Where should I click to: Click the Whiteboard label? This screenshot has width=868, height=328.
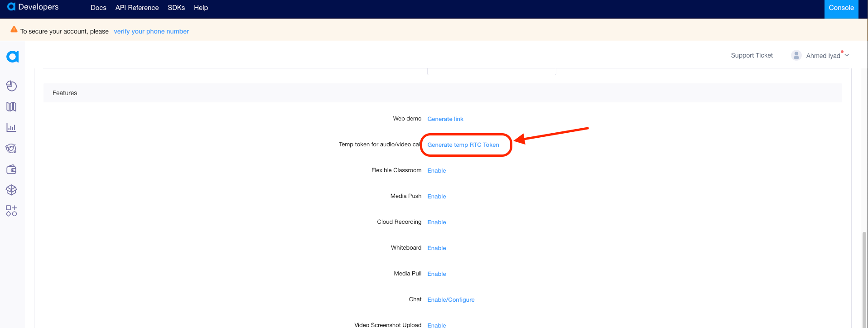[x=406, y=248]
